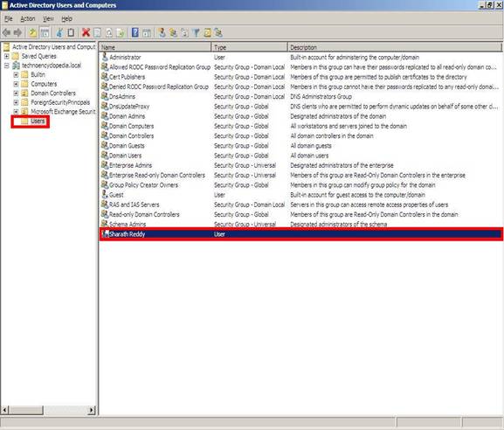
Task: Select Saved Queries in the tree
Action: [39, 56]
